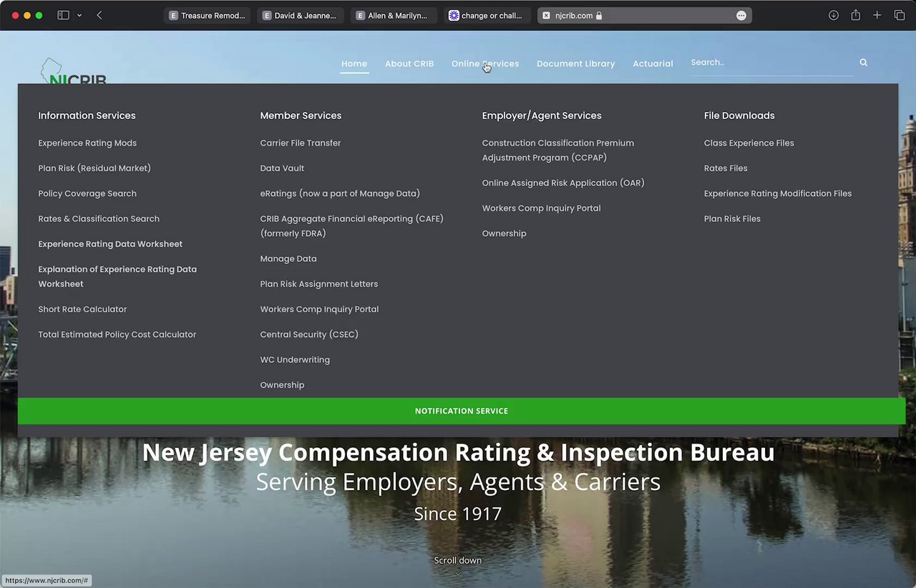Image resolution: width=916 pixels, height=588 pixels.
Task: Open Member Services Workers Comp Inquiry Portal
Action: coord(319,309)
